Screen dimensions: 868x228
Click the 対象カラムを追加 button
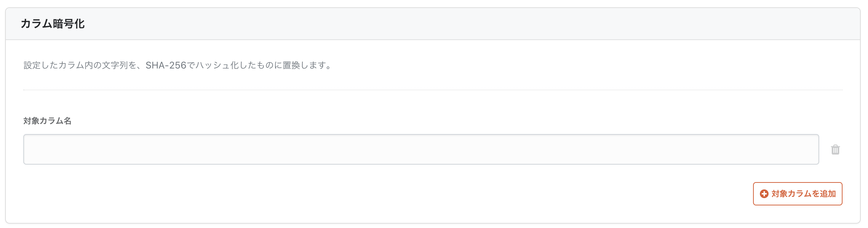pos(797,194)
